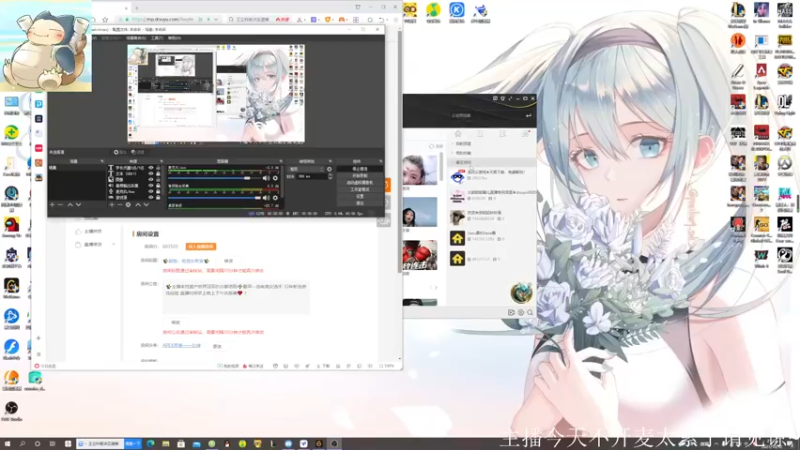Click the Studio Mode button in OBS
Viewport: 800px width, 450px height.
coord(360,189)
